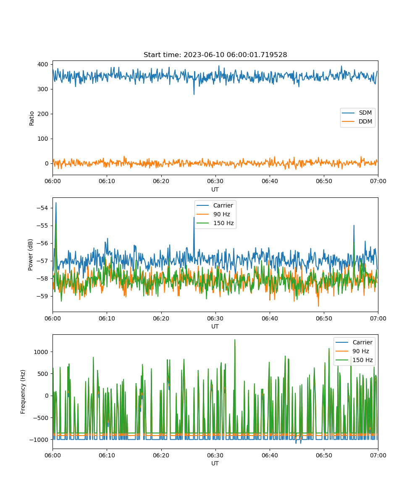Click 06:10 tick under the Frequency plot
Image resolution: width=420 pixels, height=504 pixels.
click(x=107, y=455)
